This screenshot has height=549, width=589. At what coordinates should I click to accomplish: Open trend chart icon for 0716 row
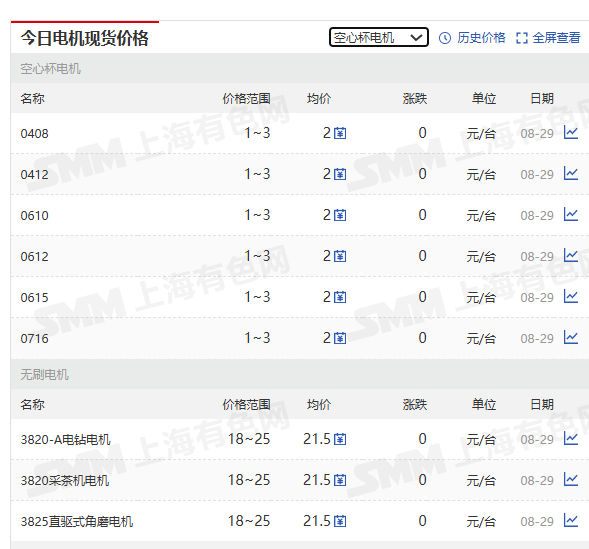tap(571, 338)
